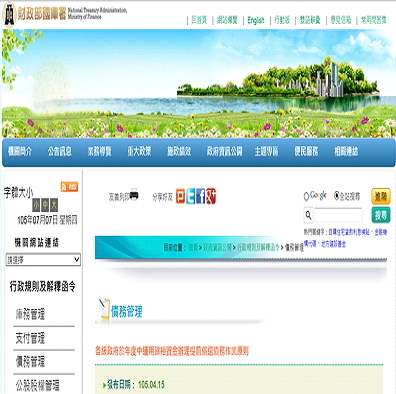Select the 全站搜尋 radio button
This screenshot has height=394, width=396.
pyautogui.click(x=336, y=196)
